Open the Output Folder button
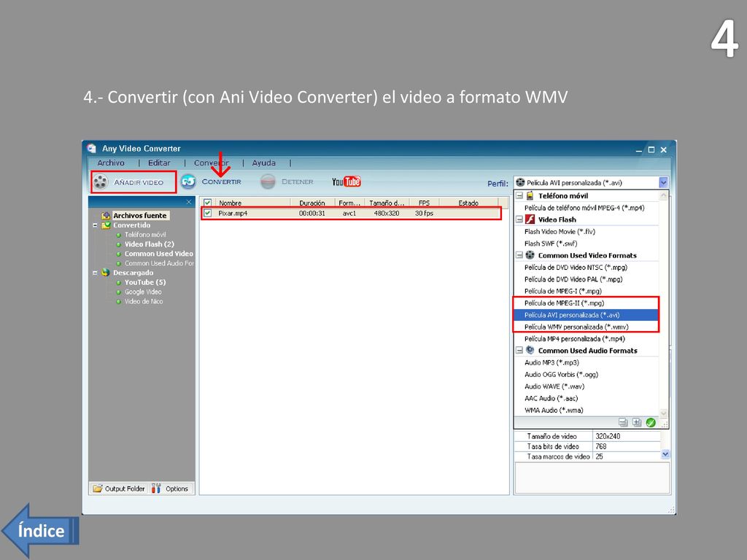Screen dimensions: 747x560 pos(119,489)
